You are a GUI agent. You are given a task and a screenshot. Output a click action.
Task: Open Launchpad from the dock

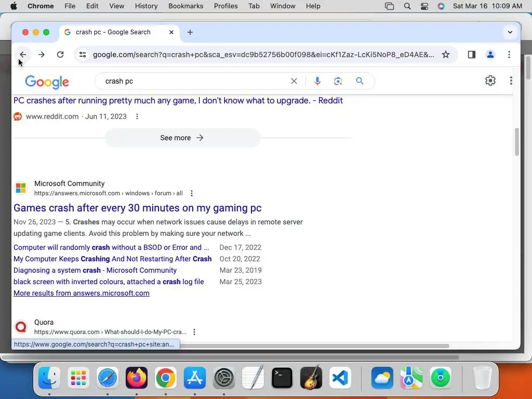pos(78,378)
